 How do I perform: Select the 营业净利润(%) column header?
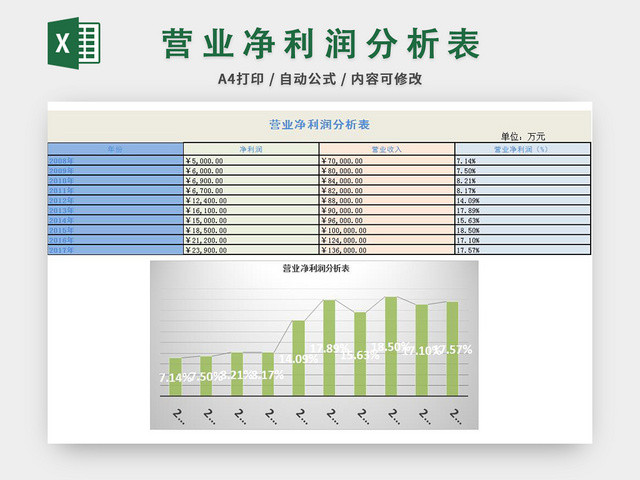pyautogui.click(x=522, y=149)
